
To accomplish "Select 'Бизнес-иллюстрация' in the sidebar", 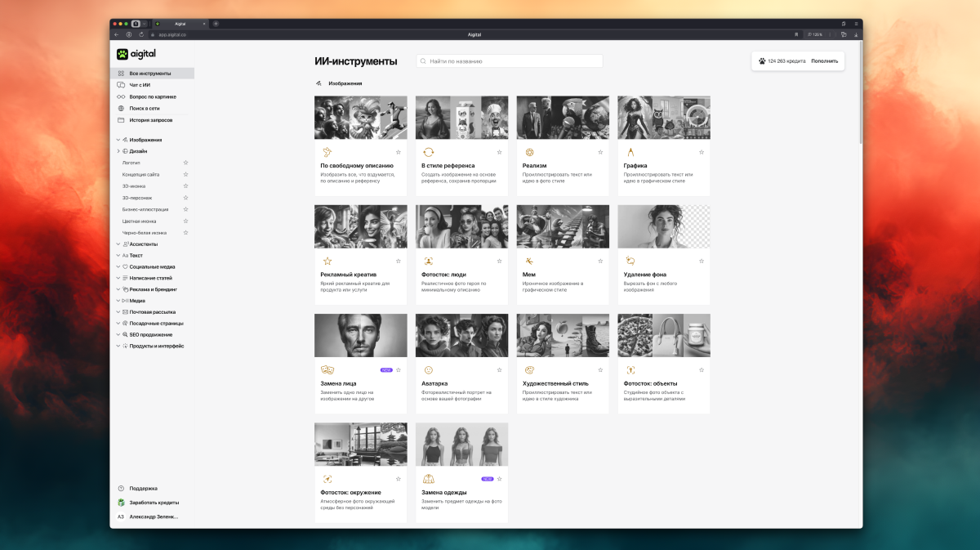I will 145,209.
